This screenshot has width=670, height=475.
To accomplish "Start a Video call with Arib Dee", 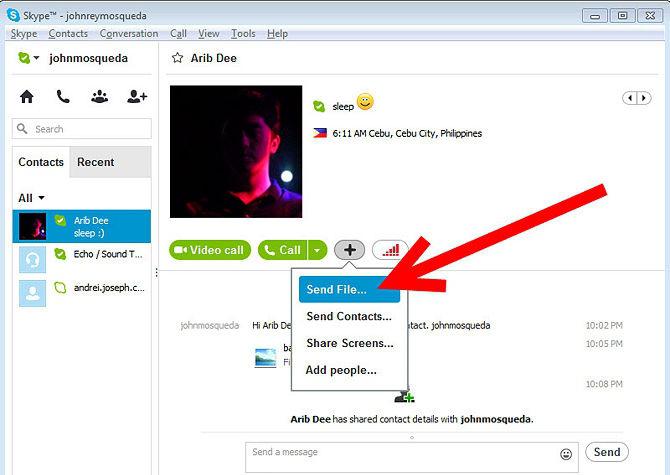I will pyautogui.click(x=210, y=250).
